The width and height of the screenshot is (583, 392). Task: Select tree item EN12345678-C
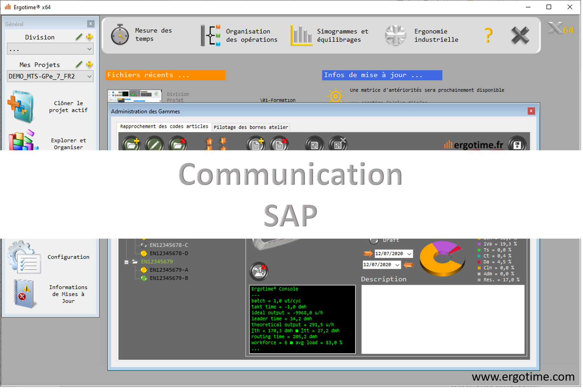tap(168, 246)
